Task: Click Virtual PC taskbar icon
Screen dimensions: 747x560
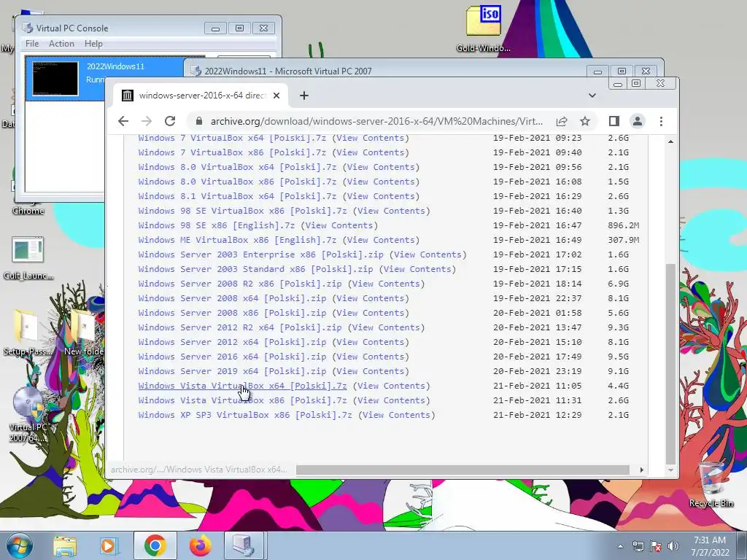Action: click(x=244, y=546)
